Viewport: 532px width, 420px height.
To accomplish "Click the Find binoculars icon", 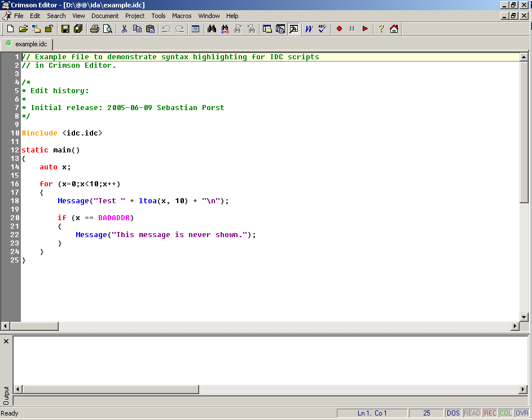I will tap(212, 29).
